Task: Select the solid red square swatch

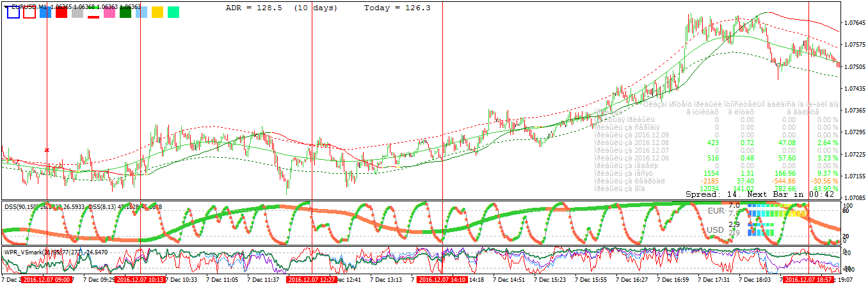Action: point(61,12)
